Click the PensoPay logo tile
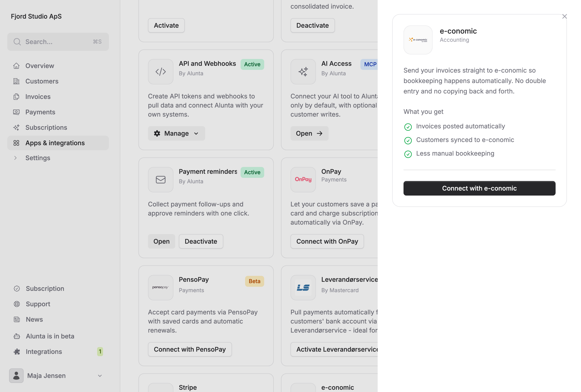Screen dimensions: 581x392 click(x=161, y=288)
